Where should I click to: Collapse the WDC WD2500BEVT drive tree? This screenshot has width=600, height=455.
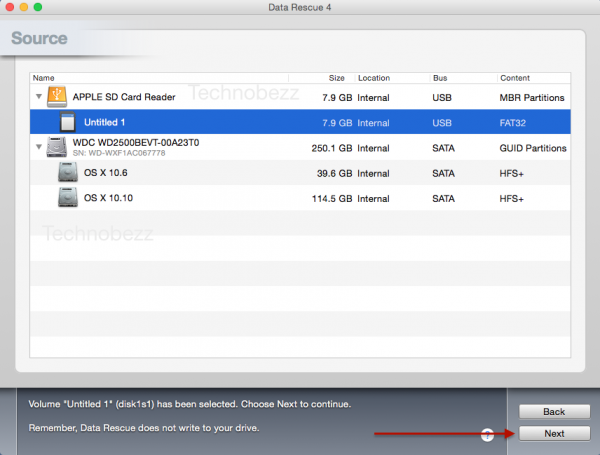39,148
